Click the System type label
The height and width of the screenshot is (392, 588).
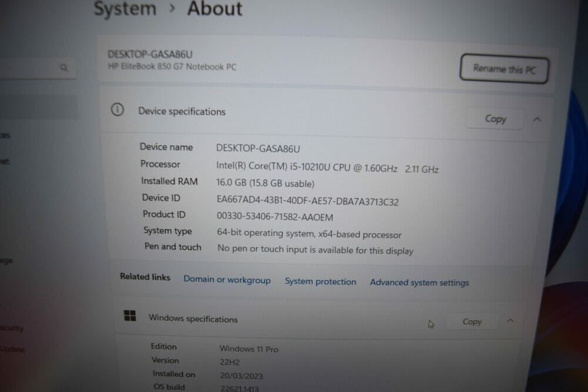click(168, 231)
